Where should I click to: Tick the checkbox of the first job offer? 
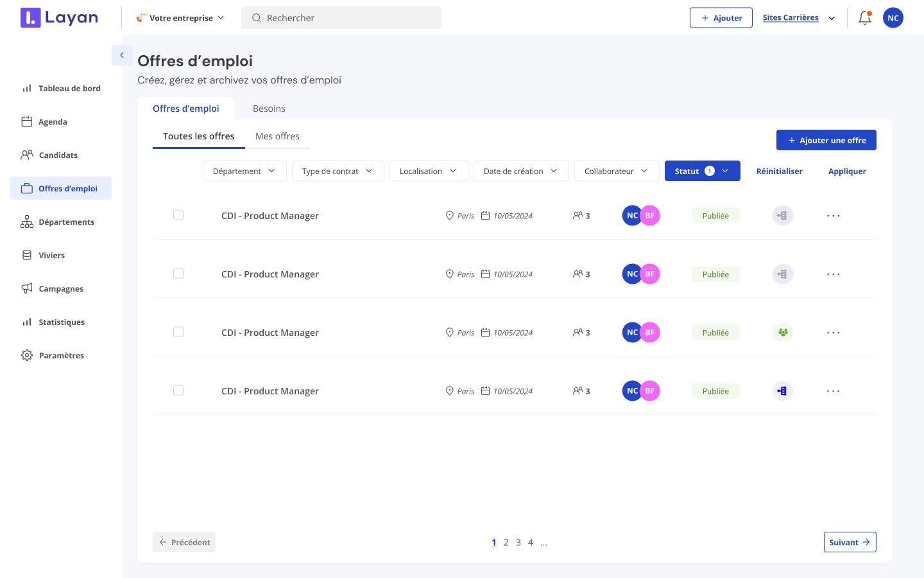coord(178,215)
